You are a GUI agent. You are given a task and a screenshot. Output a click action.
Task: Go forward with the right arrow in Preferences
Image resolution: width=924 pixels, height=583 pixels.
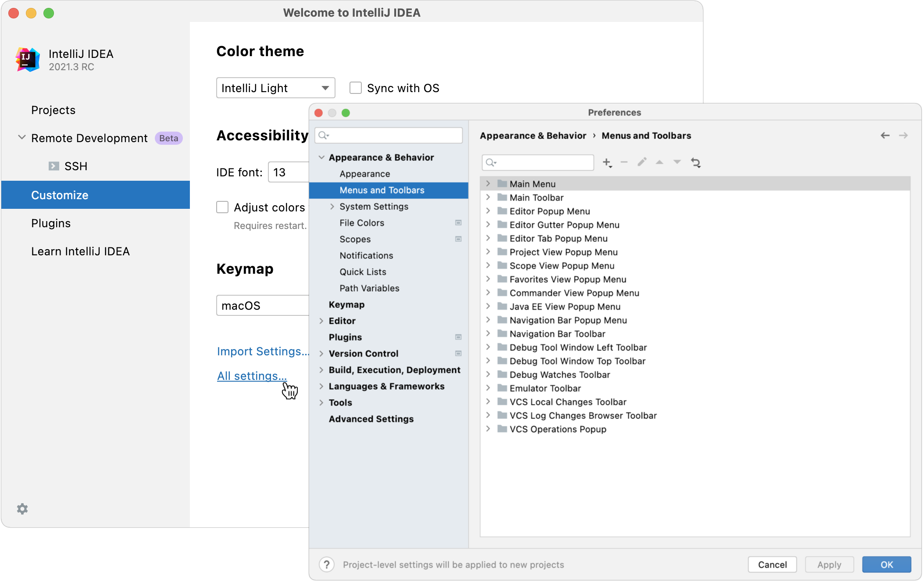(x=903, y=136)
